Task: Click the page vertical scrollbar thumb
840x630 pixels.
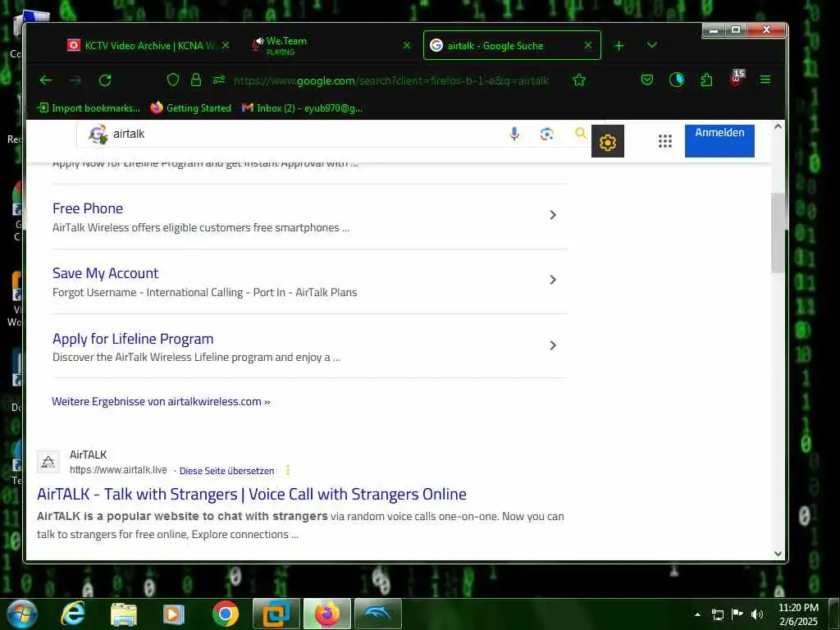Action: pos(778,232)
